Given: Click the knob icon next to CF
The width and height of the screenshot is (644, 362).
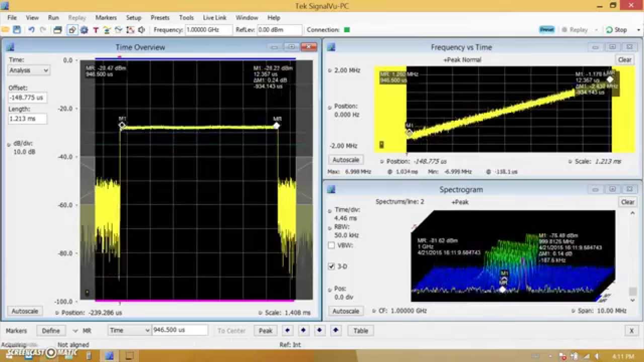Looking at the screenshot, I should pos(374,311).
